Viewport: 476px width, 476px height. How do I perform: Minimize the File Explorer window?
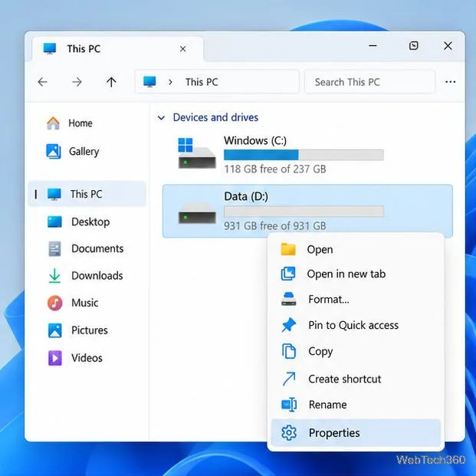click(x=373, y=46)
